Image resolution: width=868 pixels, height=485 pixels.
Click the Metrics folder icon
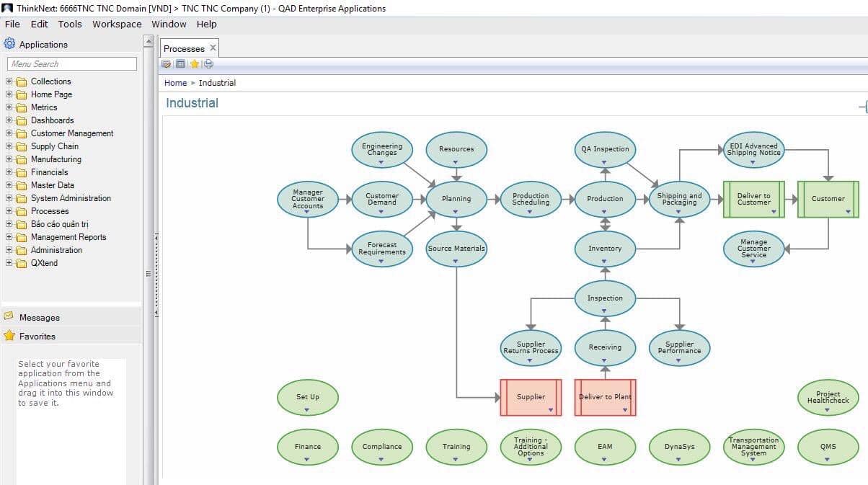tap(22, 107)
